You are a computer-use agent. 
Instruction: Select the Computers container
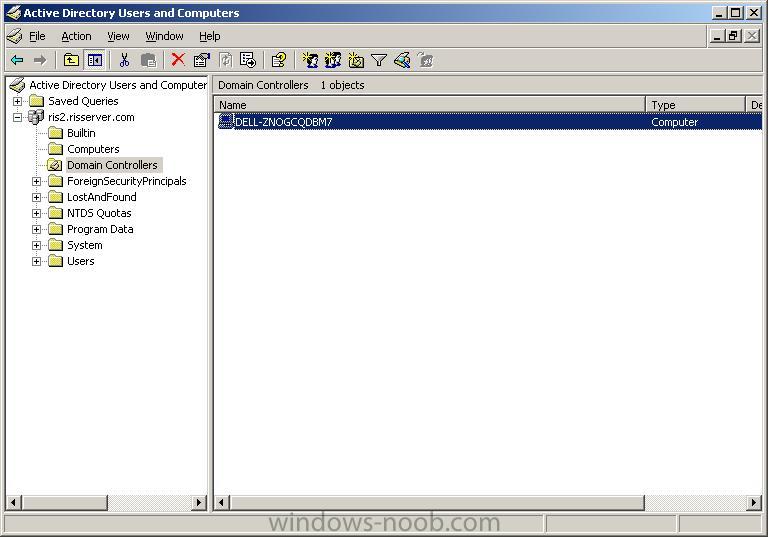[93, 149]
